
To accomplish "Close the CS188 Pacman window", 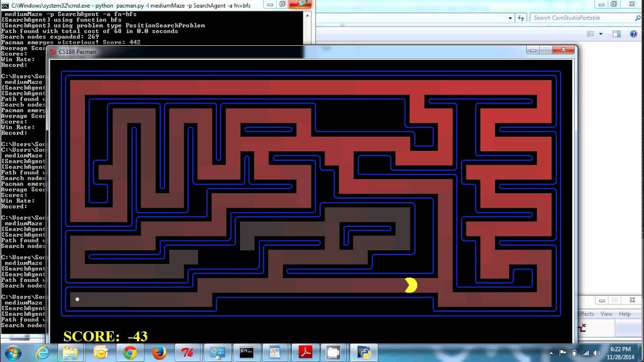I will tap(563, 50).
